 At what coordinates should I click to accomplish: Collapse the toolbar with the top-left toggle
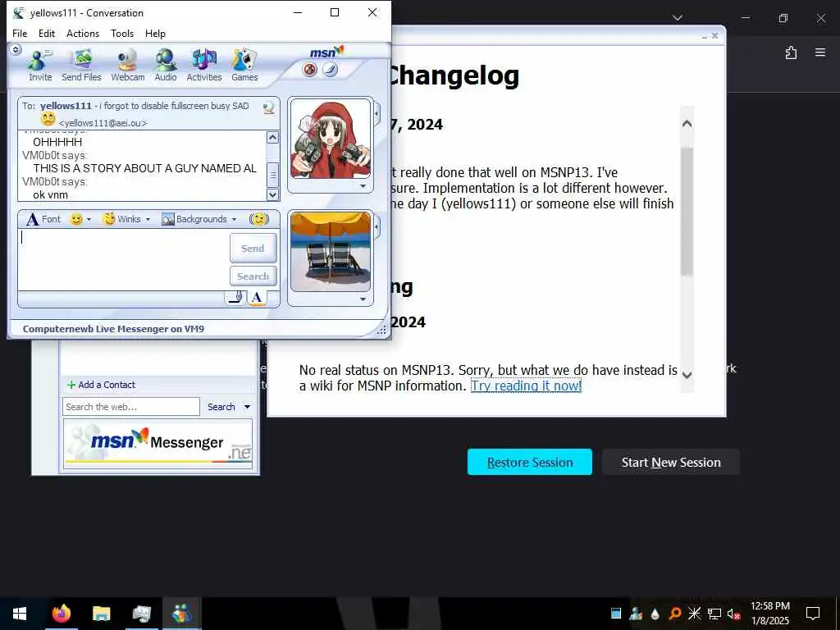point(16,50)
